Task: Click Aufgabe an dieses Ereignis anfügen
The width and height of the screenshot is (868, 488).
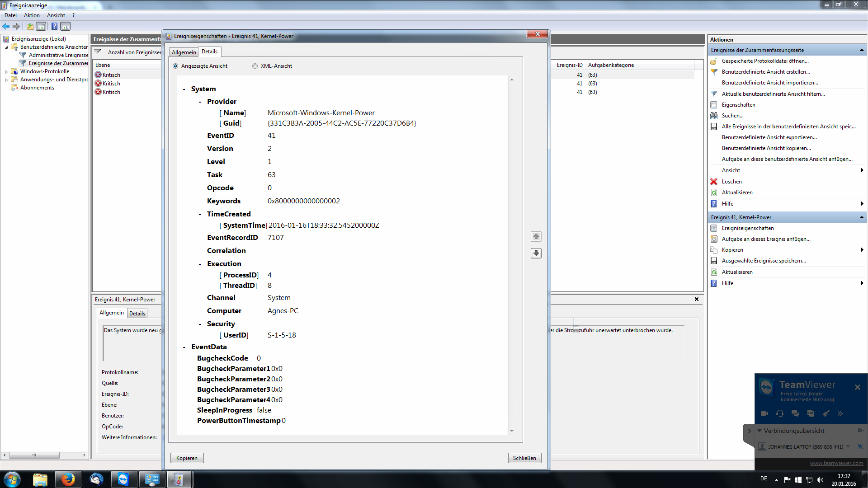Action: click(x=766, y=239)
